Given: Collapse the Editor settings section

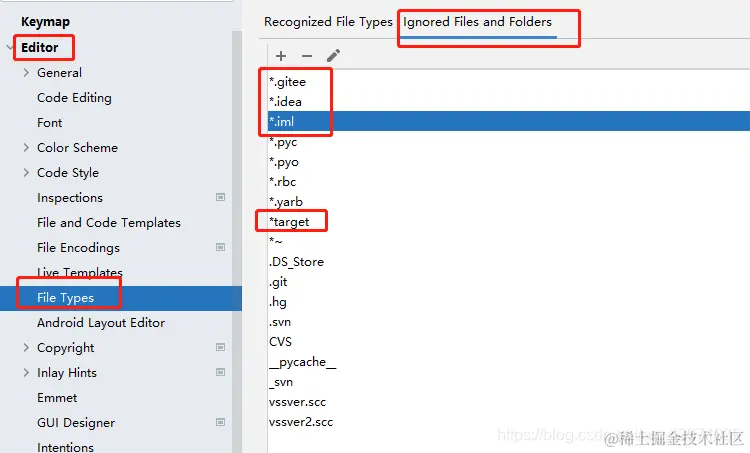Looking at the screenshot, I should (x=10, y=47).
